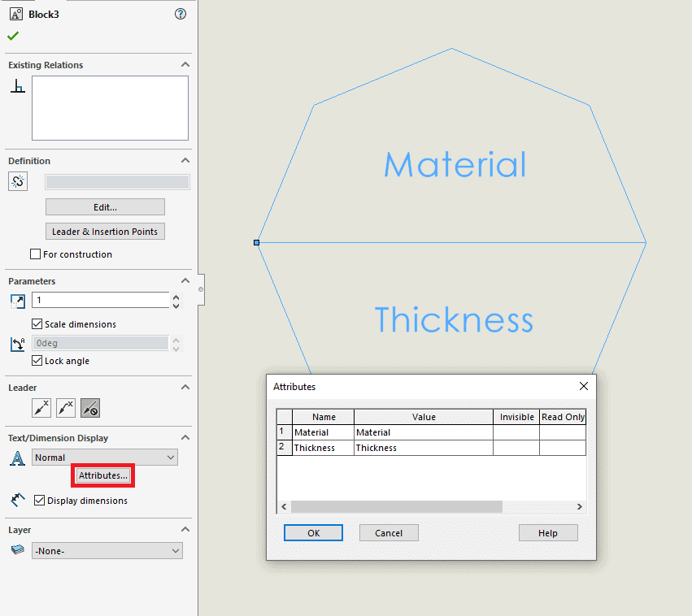Collapse the Parameters section

click(185, 281)
